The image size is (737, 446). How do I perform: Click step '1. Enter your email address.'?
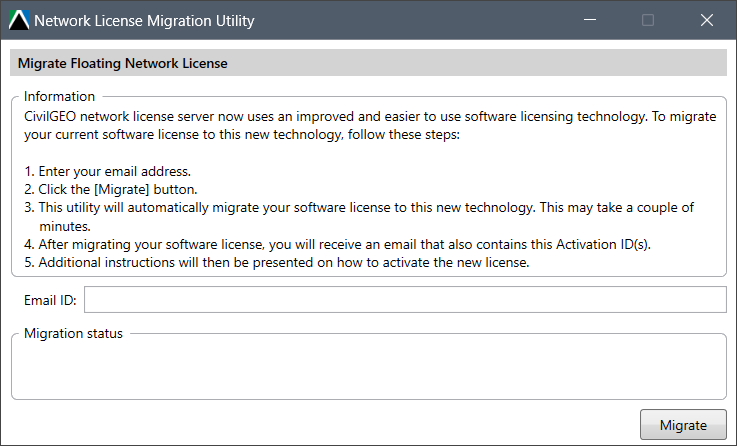[108, 171]
